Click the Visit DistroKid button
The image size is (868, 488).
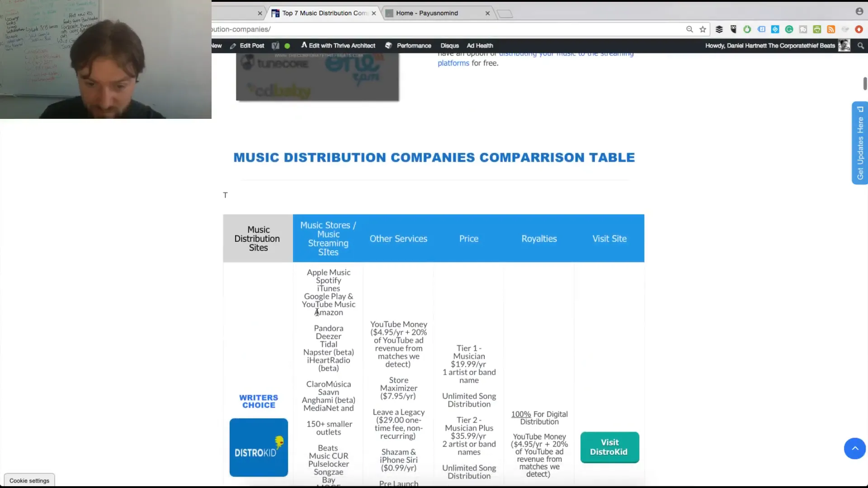coord(609,447)
